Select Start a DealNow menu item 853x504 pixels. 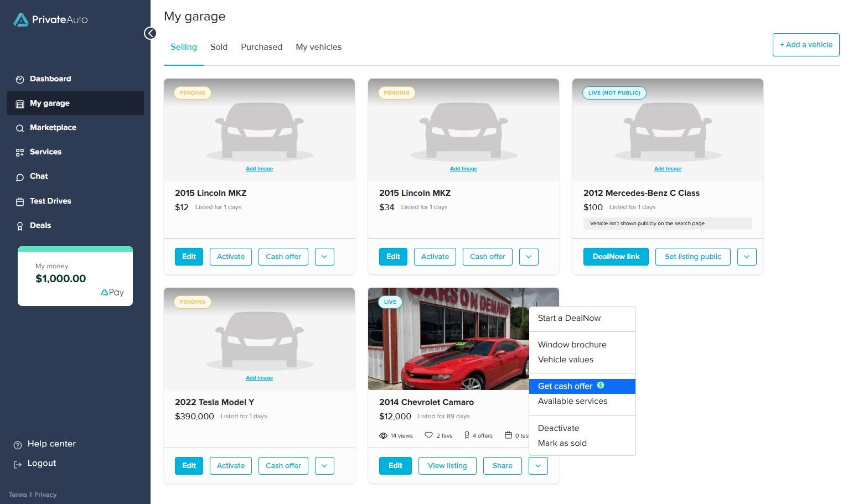(582, 318)
